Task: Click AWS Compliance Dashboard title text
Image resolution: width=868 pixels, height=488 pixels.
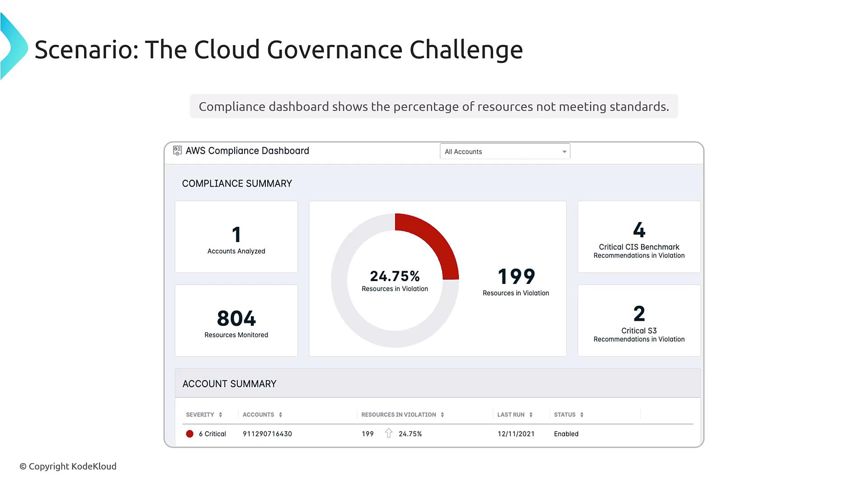Action: [247, 151]
